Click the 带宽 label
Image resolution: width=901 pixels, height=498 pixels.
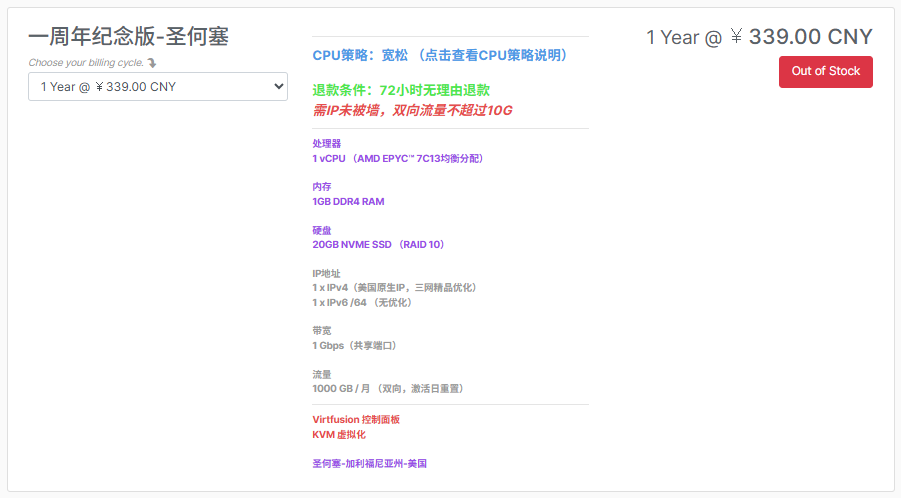(322, 331)
